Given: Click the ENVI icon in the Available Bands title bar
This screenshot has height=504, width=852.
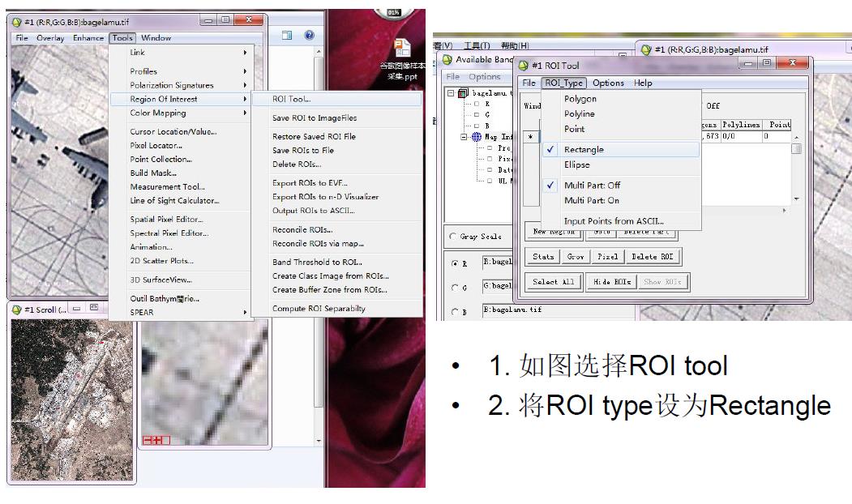Looking at the screenshot, I should pyautogui.click(x=447, y=59).
